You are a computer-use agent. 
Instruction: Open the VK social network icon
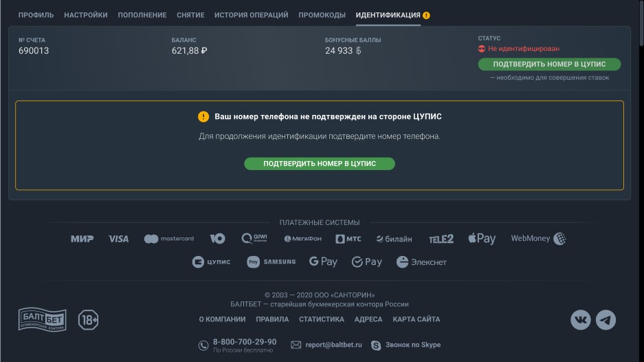(x=580, y=319)
